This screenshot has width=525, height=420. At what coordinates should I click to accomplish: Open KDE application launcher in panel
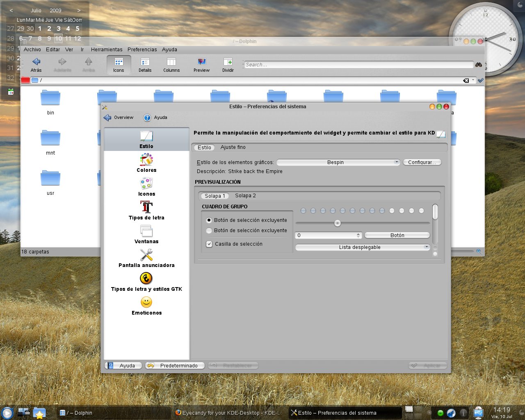click(7, 413)
